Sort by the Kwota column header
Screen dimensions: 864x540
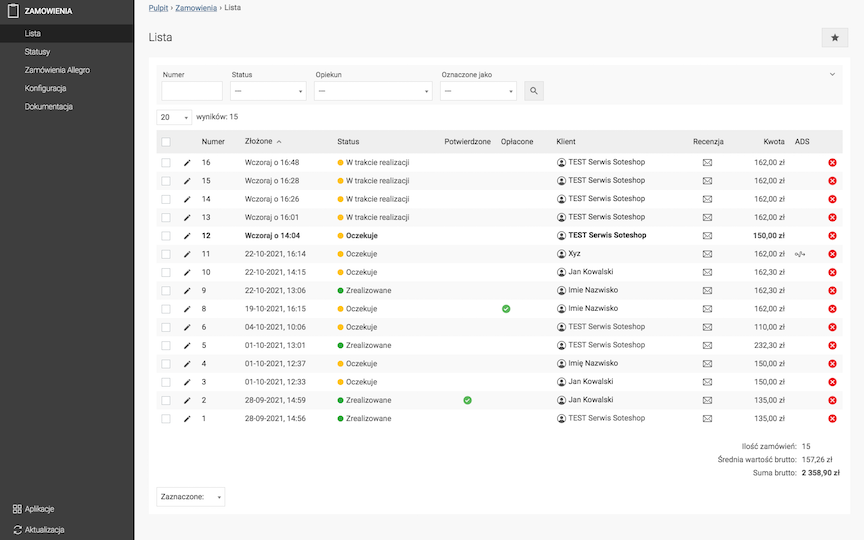pyautogui.click(x=774, y=142)
